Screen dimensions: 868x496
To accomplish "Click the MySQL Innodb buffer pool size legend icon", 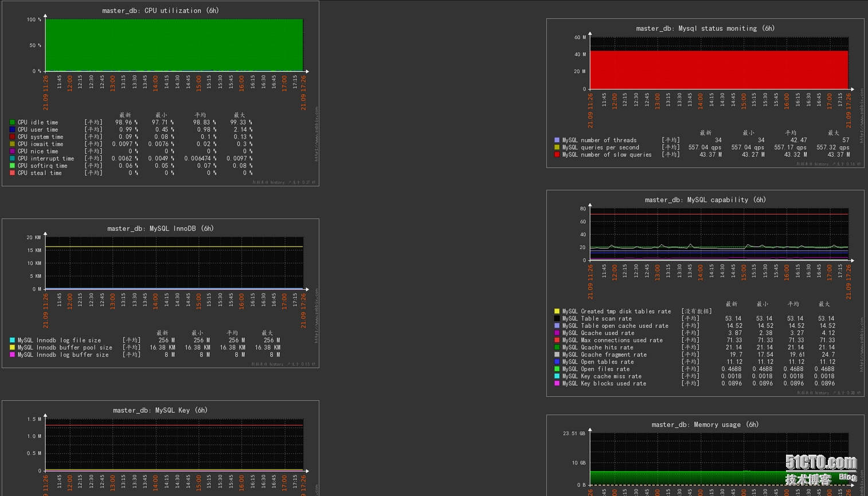I will (x=12, y=347).
